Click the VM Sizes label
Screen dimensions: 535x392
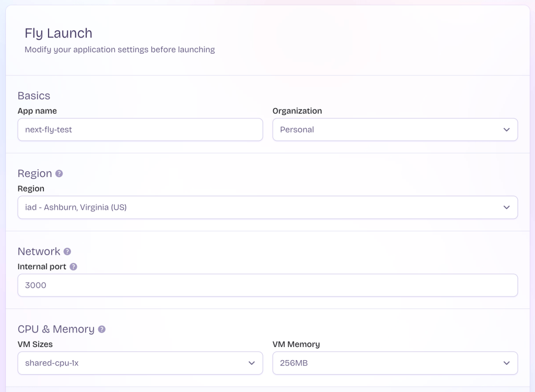point(35,344)
